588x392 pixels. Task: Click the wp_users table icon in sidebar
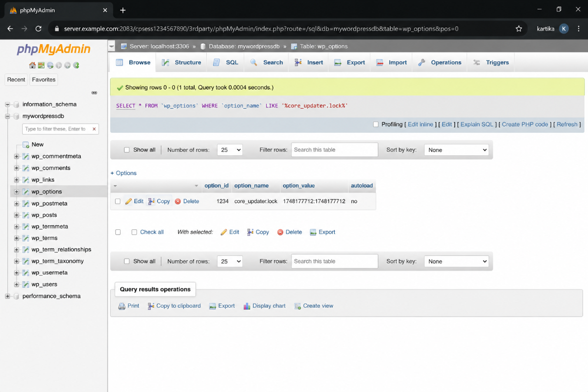tap(26, 284)
